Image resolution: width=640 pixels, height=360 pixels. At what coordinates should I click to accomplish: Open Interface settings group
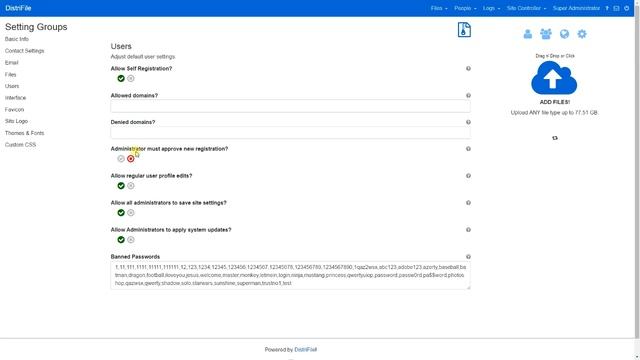[x=16, y=98]
